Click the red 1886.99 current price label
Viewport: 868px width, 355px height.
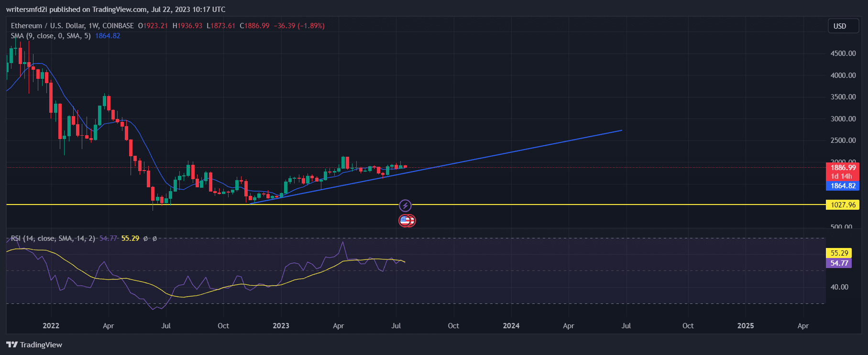(842, 168)
